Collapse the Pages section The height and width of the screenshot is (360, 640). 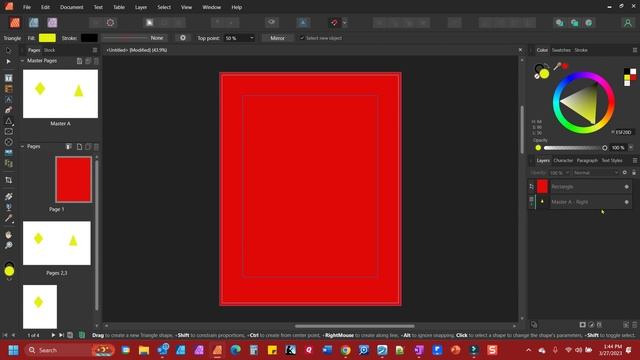point(22,146)
